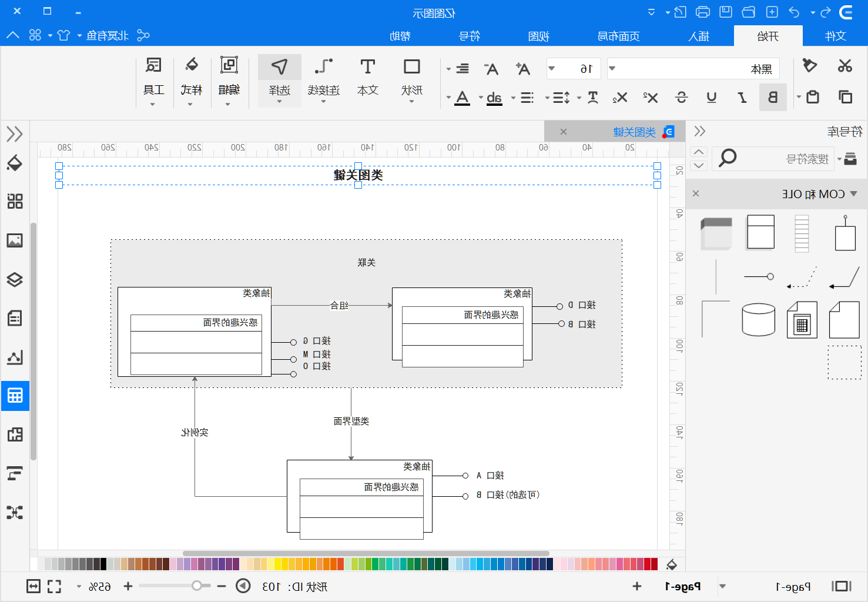The height and width of the screenshot is (602, 868).
Task: Open the Image panel in sidebar
Action: (x=15, y=240)
